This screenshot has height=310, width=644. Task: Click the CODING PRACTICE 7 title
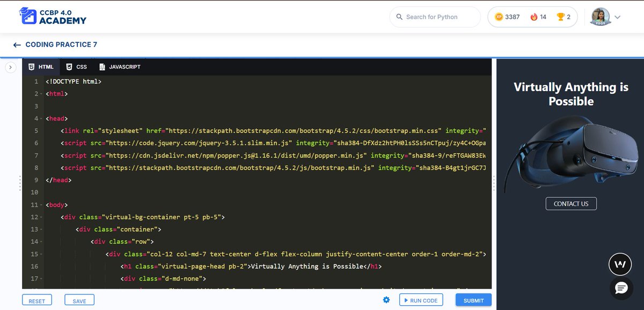61,45
